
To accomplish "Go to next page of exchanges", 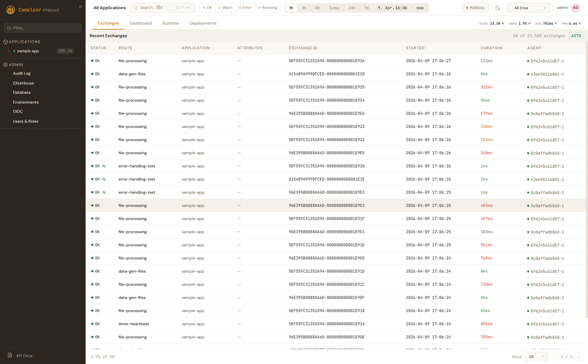I will pos(578,357).
